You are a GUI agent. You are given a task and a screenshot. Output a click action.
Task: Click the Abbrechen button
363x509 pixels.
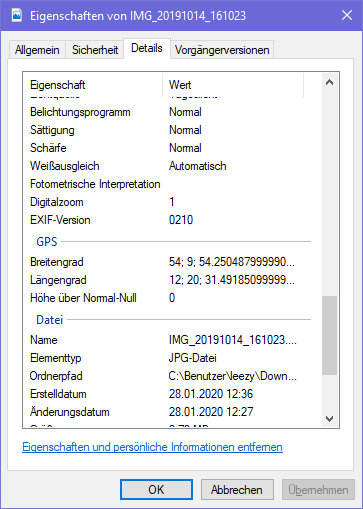click(x=237, y=490)
